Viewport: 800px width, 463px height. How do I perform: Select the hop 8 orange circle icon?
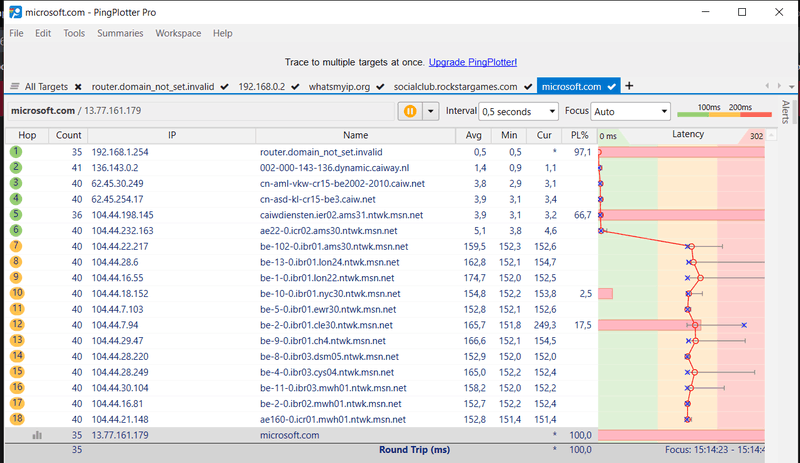(16, 262)
